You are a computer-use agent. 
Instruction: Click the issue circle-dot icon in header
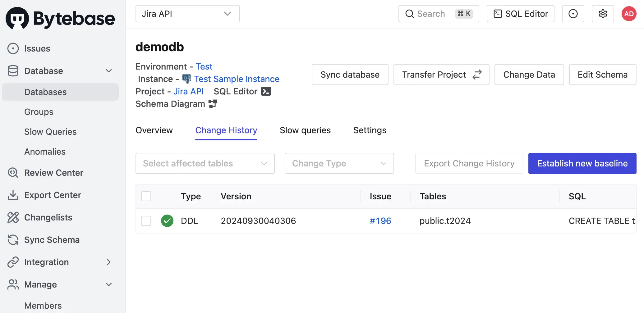tap(573, 14)
